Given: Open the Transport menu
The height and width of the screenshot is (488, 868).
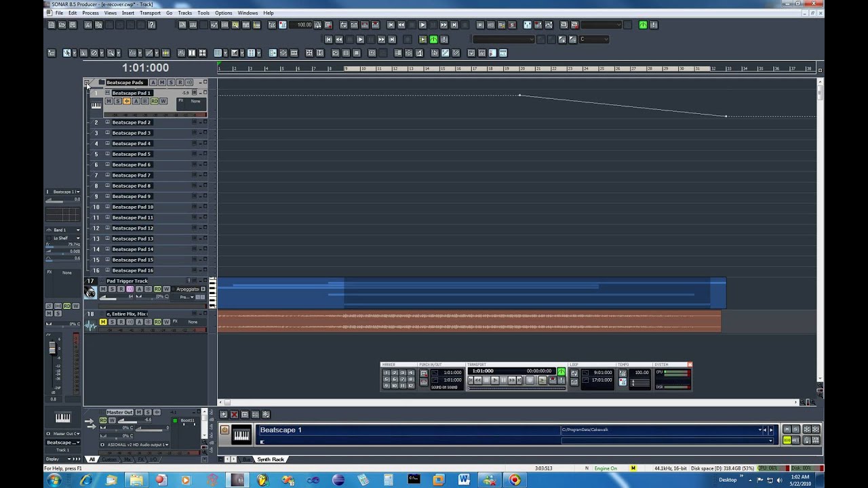Looking at the screenshot, I should pyautogui.click(x=150, y=13).
